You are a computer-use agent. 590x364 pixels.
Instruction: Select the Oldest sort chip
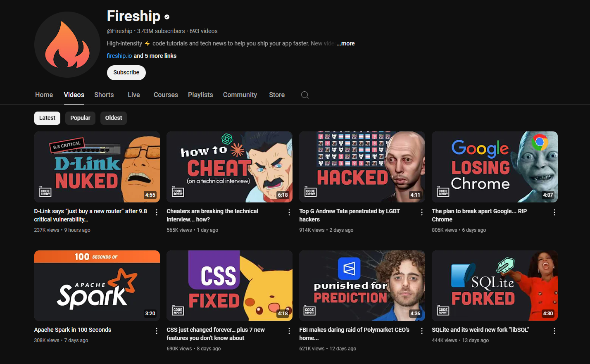point(114,118)
